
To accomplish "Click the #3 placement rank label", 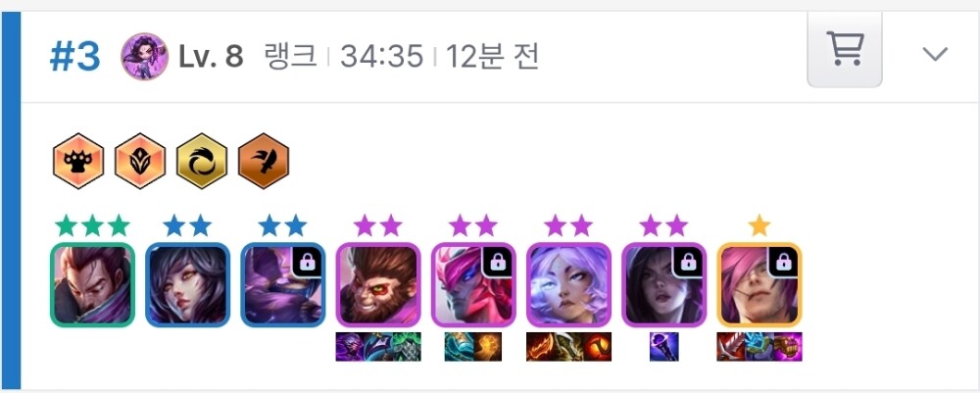I will pos(75,58).
